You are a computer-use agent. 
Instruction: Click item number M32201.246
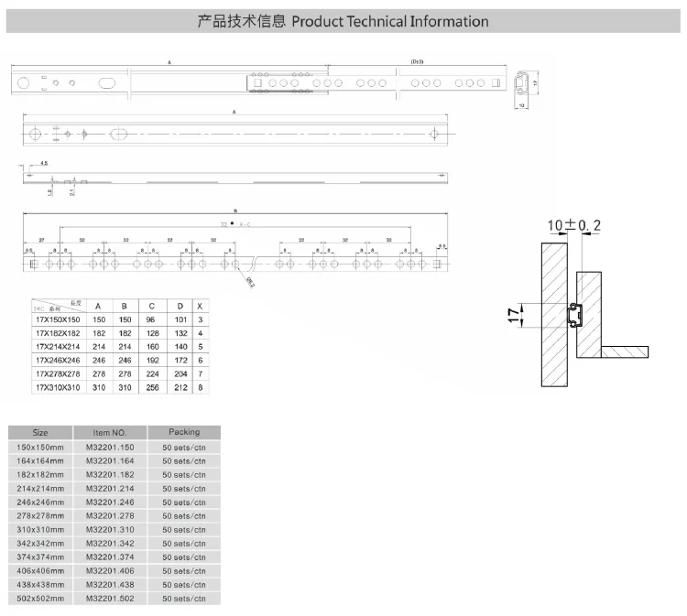109,503
